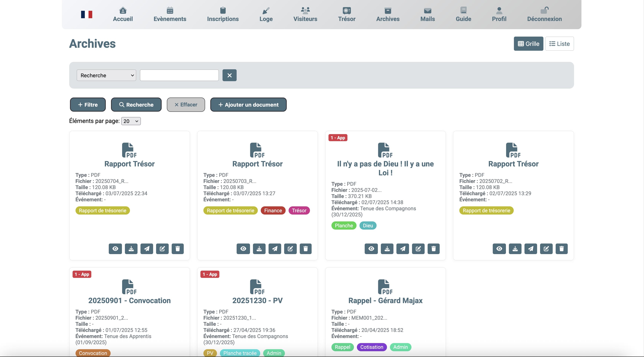
Task: Open the Mails menu item
Action: pos(427,14)
